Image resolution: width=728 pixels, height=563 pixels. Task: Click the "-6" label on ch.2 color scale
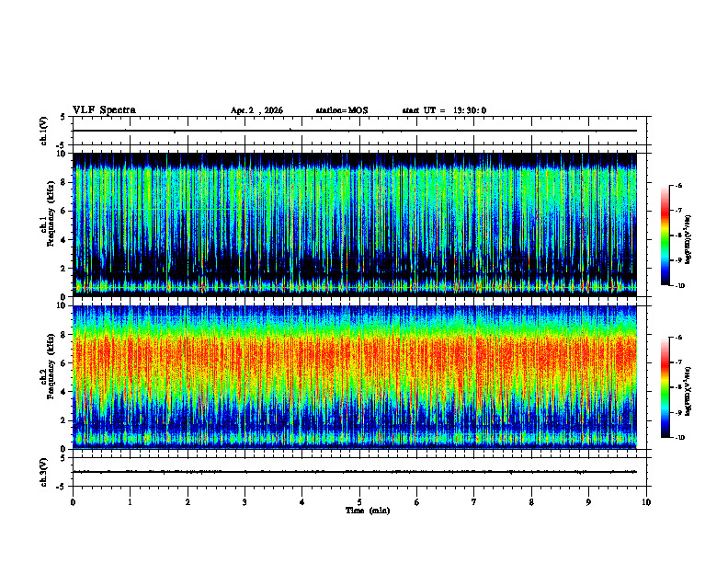[x=678, y=338]
